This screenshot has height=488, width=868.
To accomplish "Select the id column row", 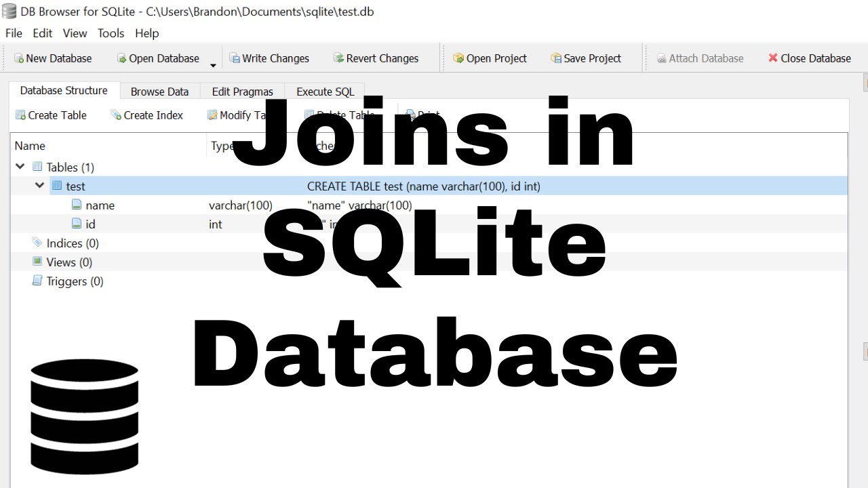I will point(429,224).
